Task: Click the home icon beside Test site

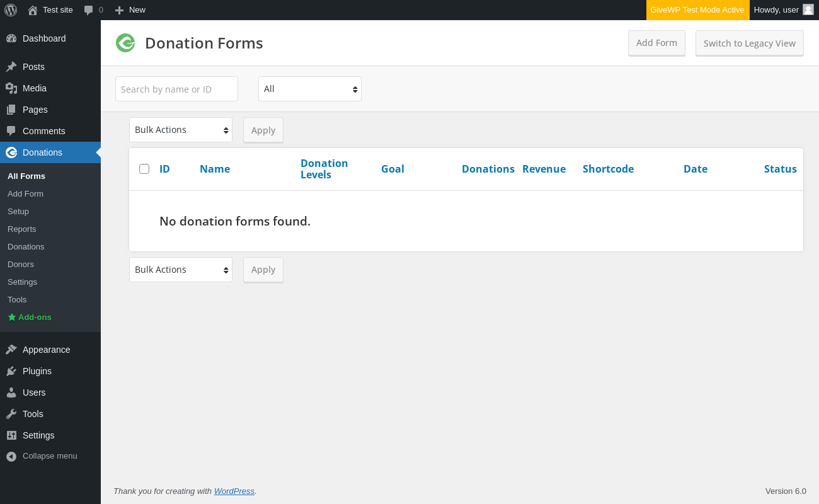Action: click(33, 10)
